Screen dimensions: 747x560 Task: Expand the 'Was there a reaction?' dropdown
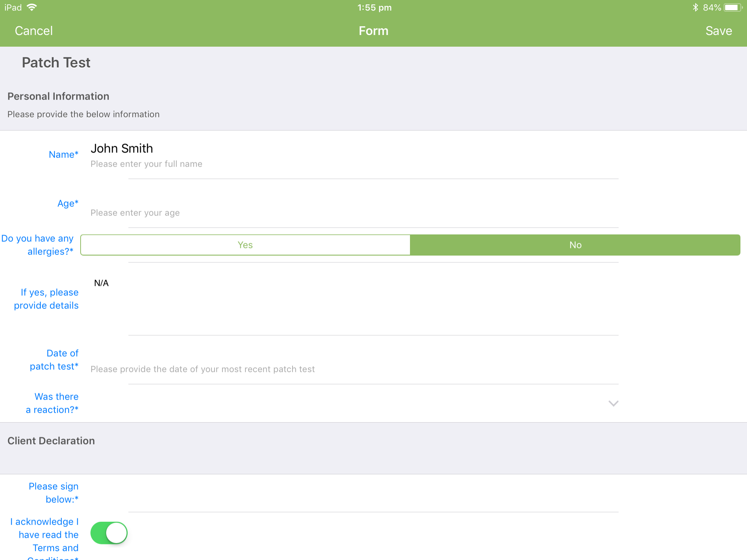tap(613, 403)
